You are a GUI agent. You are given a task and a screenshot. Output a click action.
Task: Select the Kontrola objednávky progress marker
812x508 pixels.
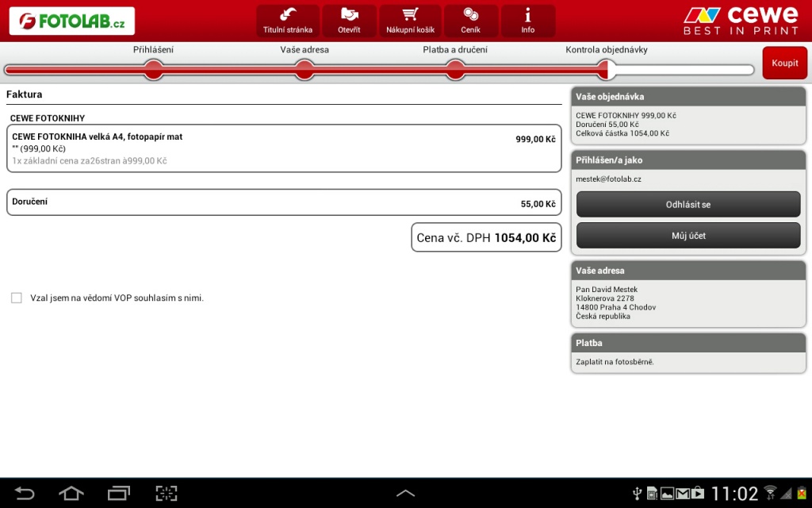607,70
